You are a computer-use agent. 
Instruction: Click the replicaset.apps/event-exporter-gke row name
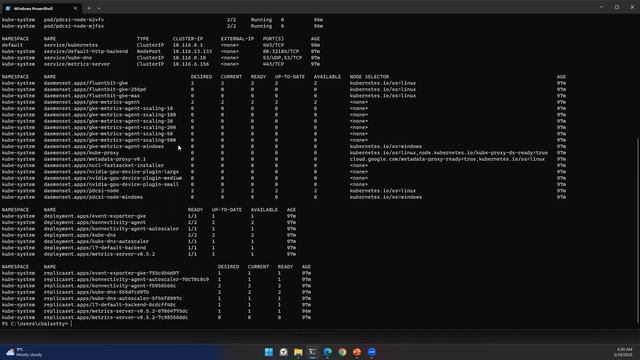[x=111, y=273]
